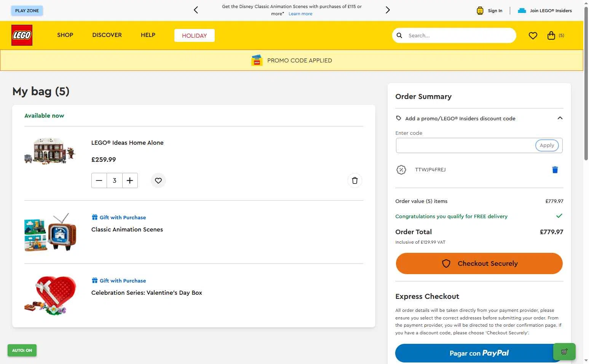Click the £259.99 price text

(104, 160)
